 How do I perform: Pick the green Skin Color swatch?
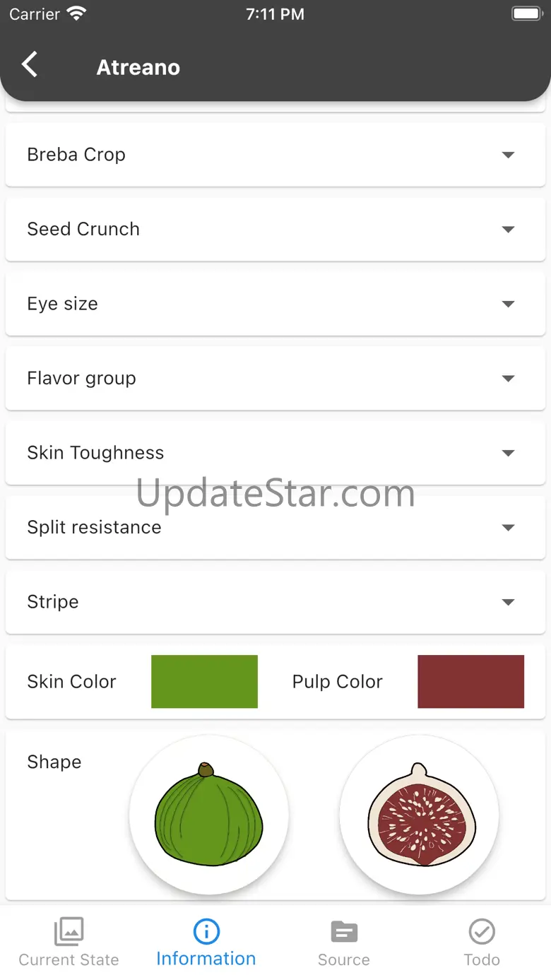pos(204,681)
